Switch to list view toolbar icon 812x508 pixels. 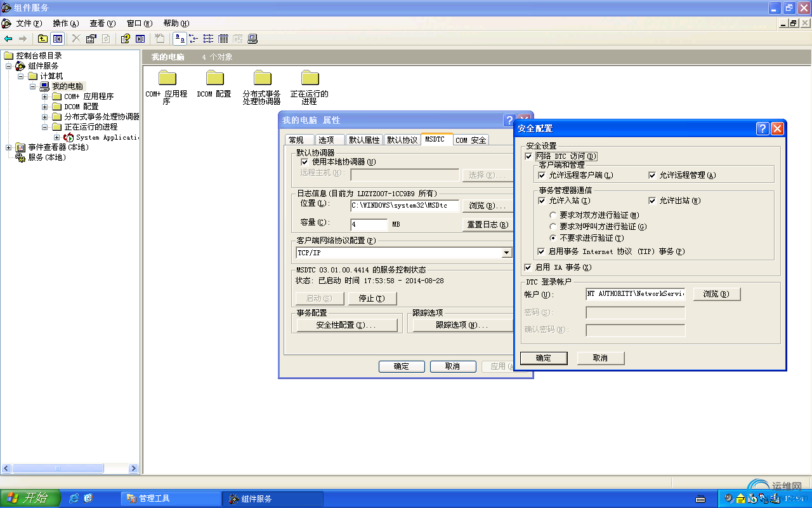(x=209, y=39)
